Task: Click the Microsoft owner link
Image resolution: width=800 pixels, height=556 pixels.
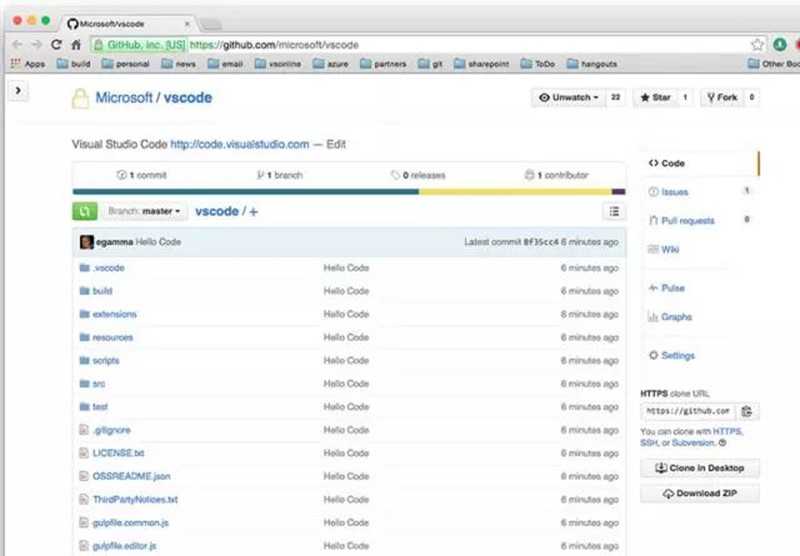Action: pos(124,97)
